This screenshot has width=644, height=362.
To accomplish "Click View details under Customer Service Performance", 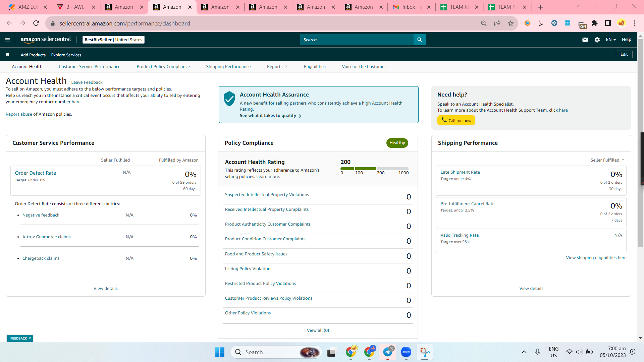I will (x=106, y=288).
